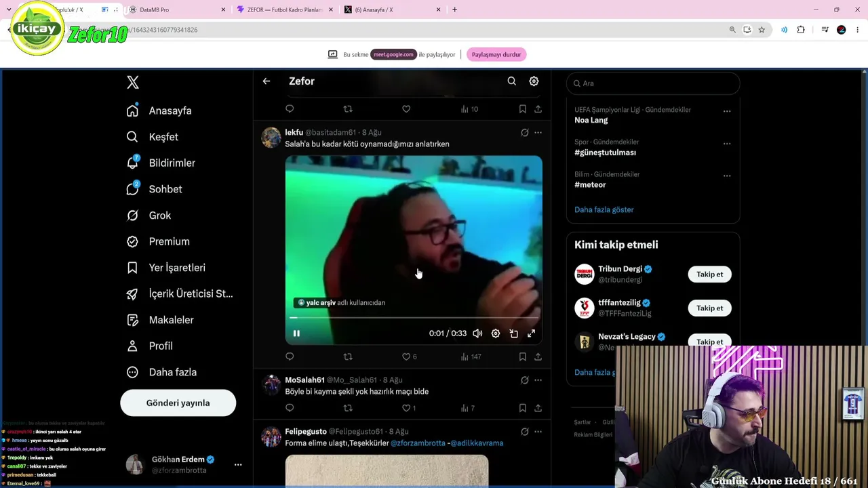Open Keşfet in the sidebar
868x488 pixels.
click(153, 137)
